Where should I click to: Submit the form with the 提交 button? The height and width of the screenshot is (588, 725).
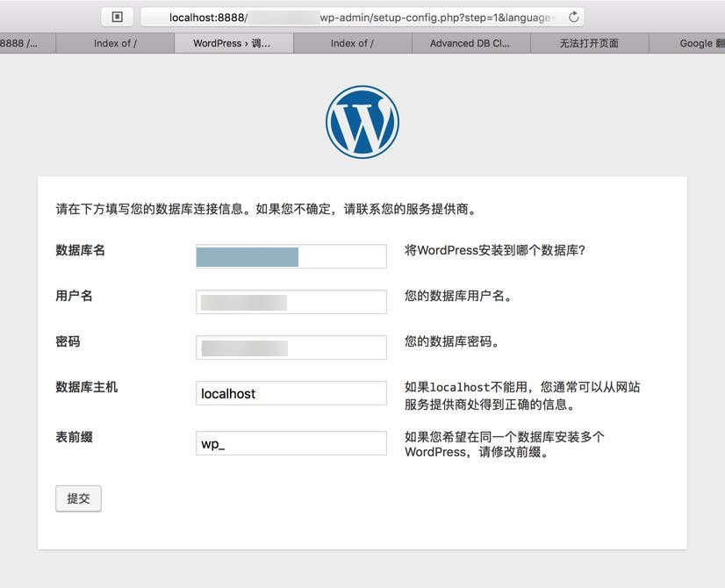coord(78,498)
